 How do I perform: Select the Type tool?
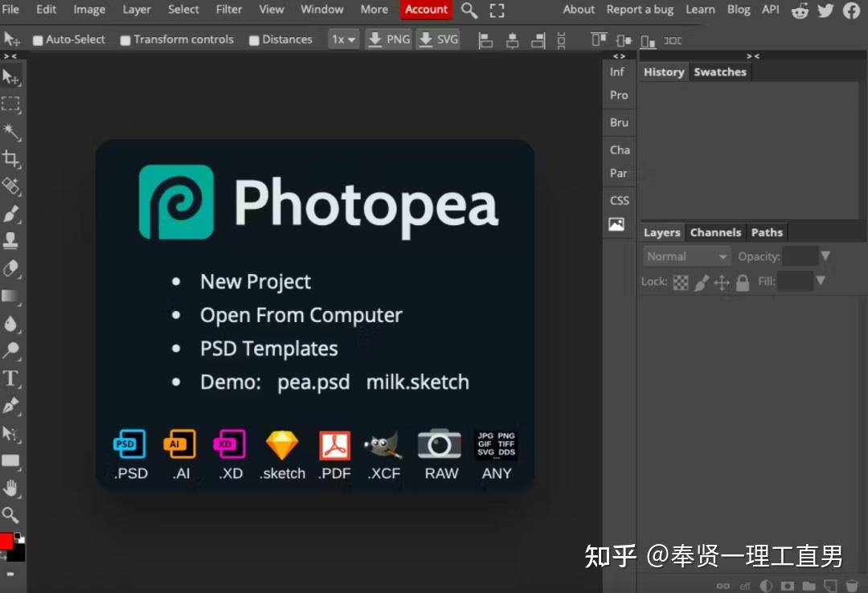click(11, 378)
